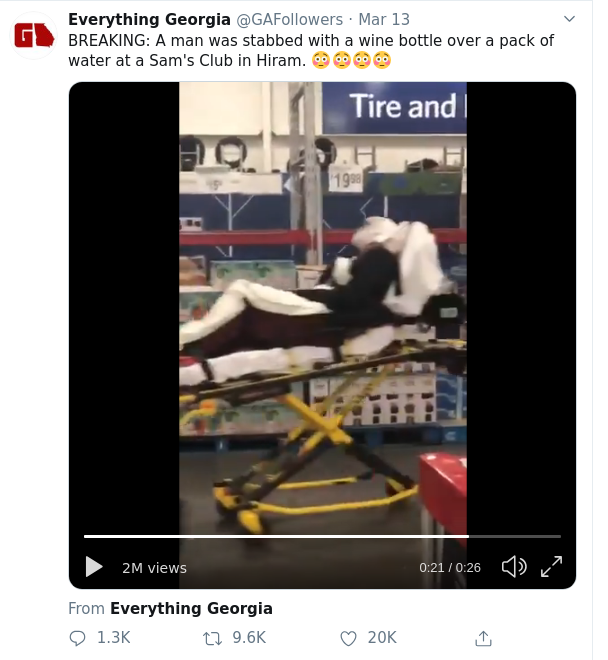
Task: Open the Mar 13 timestamp link
Action: pyautogui.click(x=384, y=19)
